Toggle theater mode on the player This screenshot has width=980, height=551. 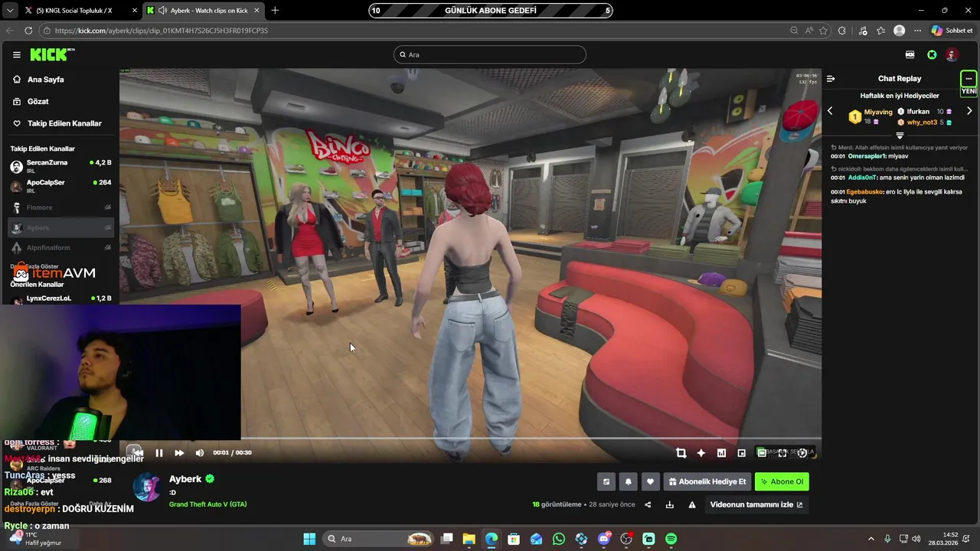coord(762,453)
